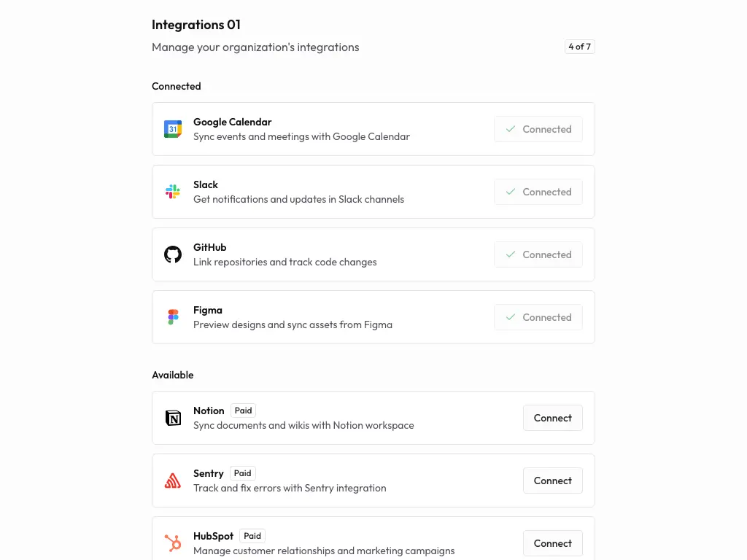Click the Slack logo icon
This screenshot has width=747, height=560.
172,191
